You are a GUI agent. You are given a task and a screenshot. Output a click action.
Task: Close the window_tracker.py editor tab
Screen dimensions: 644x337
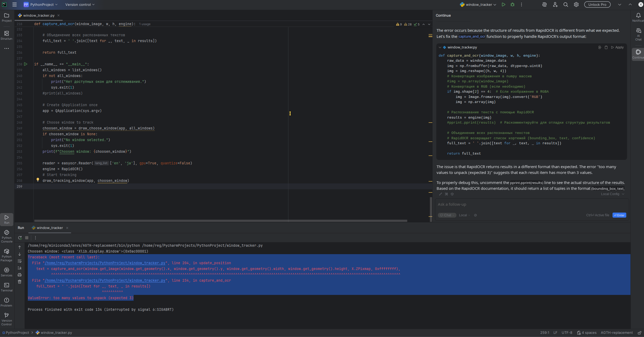pos(58,15)
